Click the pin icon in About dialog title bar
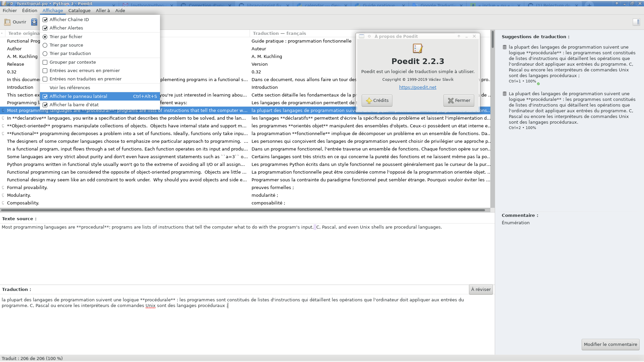Viewport: 644px width, 362px height. [x=369, y=36]
